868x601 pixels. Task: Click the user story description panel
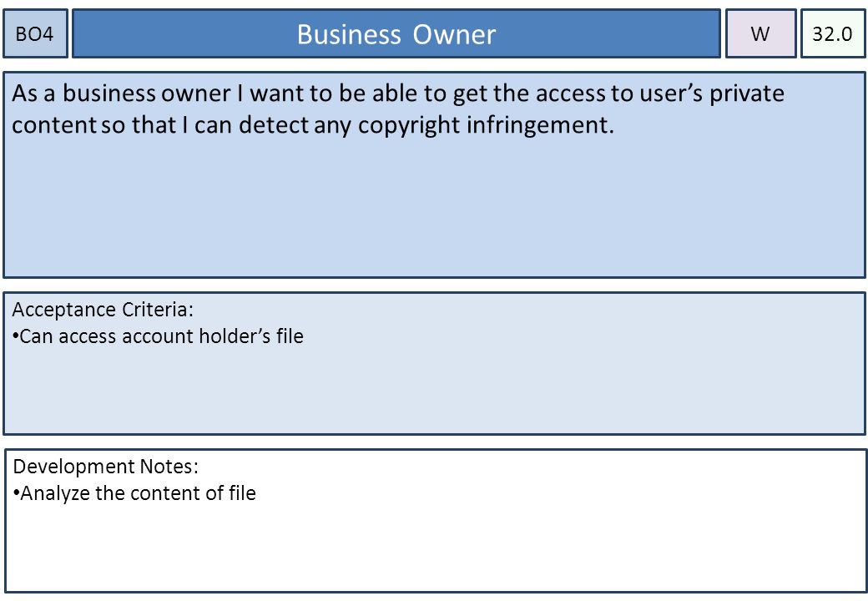434,175
